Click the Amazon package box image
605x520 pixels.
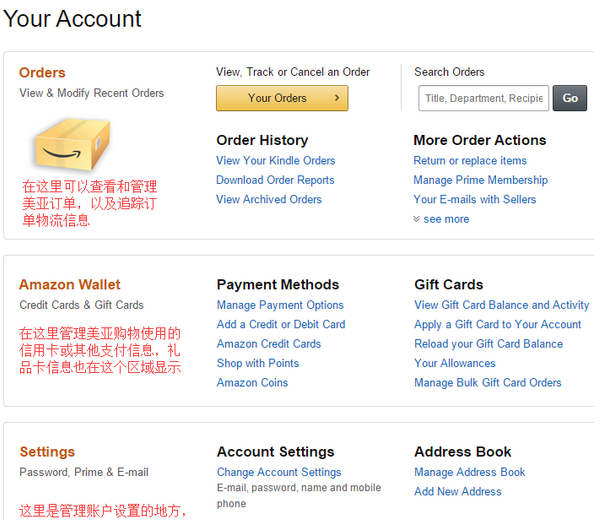point(73,145)
